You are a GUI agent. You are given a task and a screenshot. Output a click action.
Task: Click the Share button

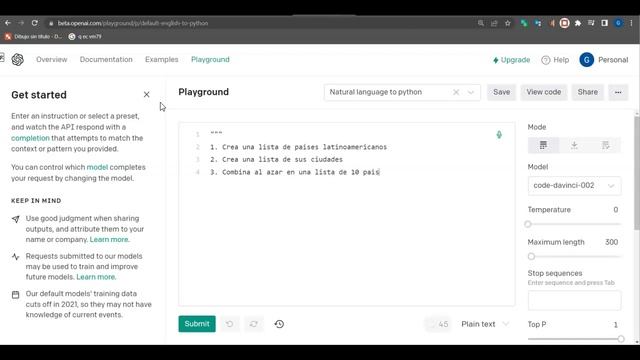click(587, 92)
